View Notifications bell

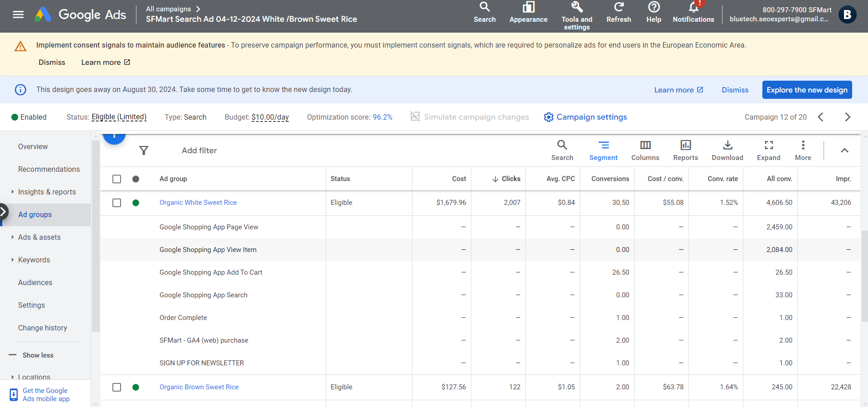point(693,13)
